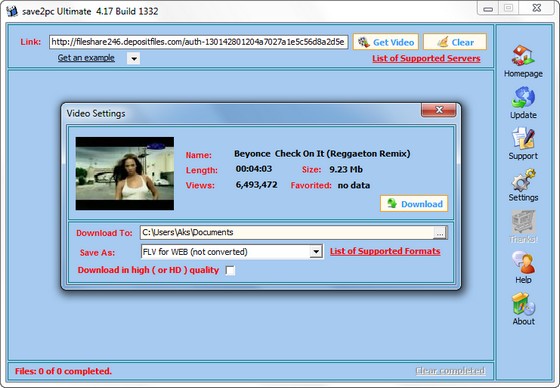Click the Clear button beside Get Video

click(455, 42)
